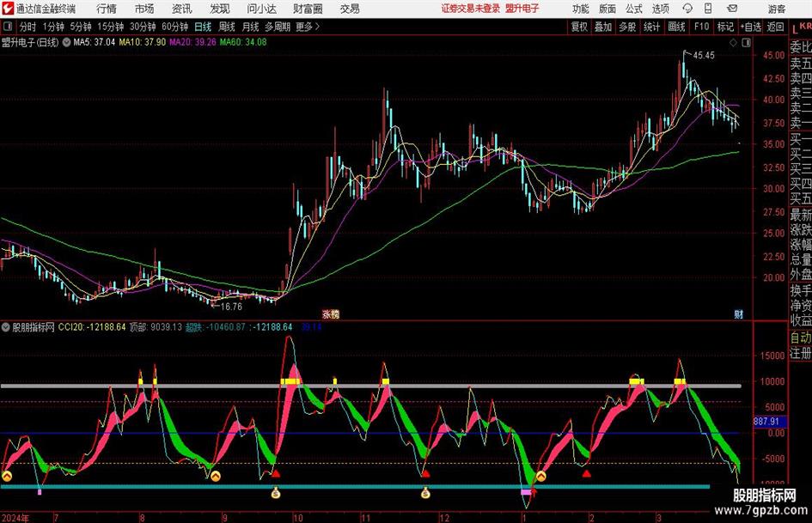The image size is (812, 523).
Task: Click the money bag icon near December
Action: 425,493
